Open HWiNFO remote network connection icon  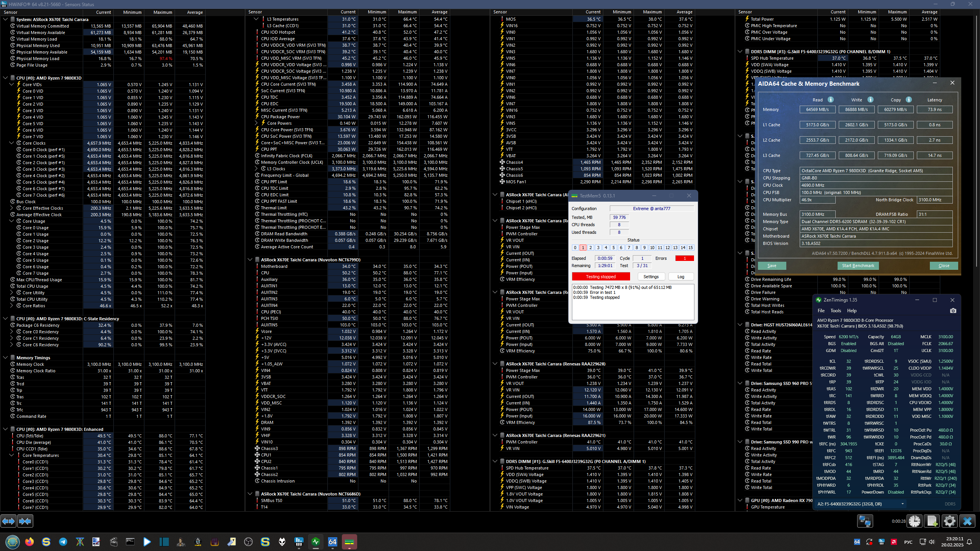tap(865, 521)
